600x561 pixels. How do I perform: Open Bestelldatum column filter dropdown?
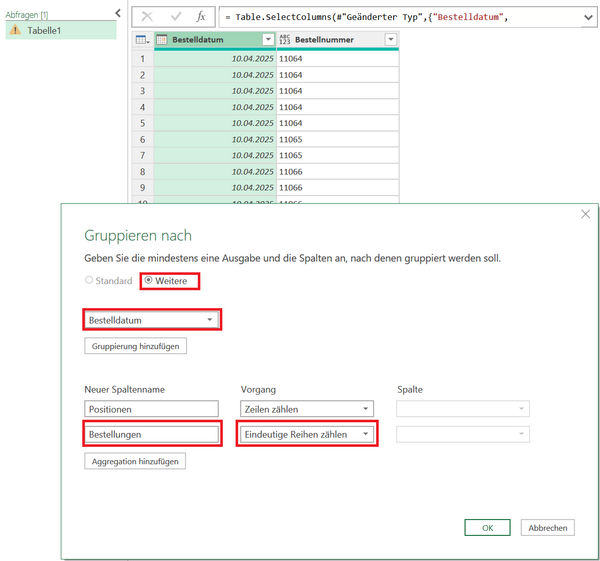(x=267, y=39)
